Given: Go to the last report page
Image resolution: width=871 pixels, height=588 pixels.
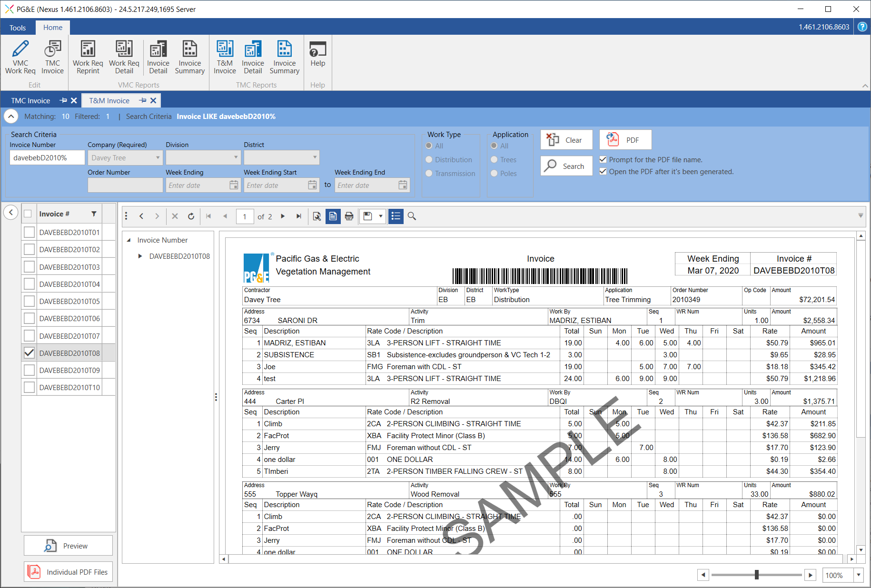Looking at the screenshot, I should tap(299, 216).
